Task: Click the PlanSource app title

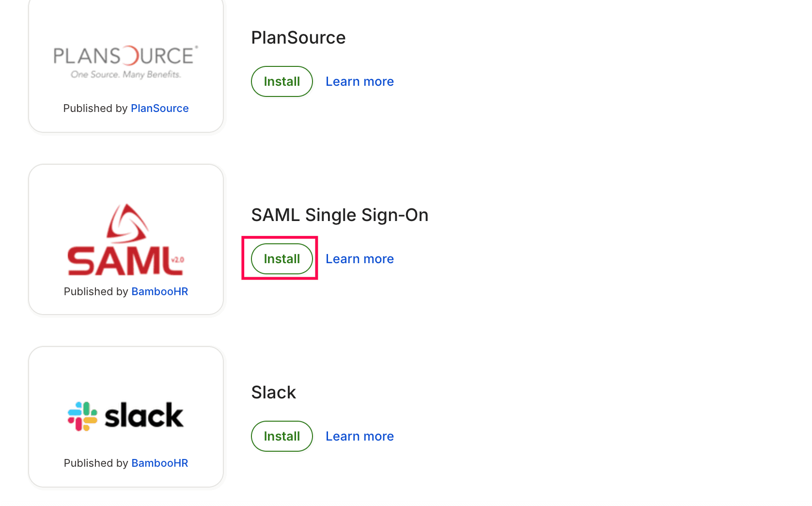Action: pos(298,38)
